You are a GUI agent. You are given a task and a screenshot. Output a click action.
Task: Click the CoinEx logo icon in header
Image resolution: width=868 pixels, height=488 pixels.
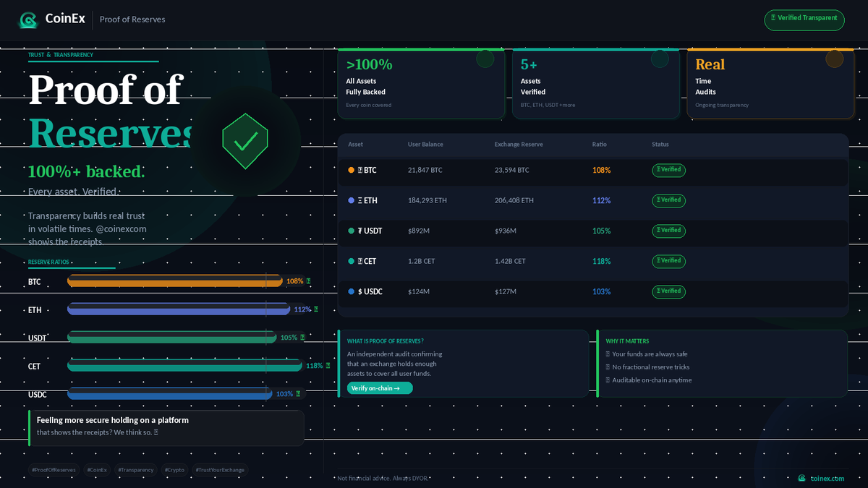[x=28, y=20]
